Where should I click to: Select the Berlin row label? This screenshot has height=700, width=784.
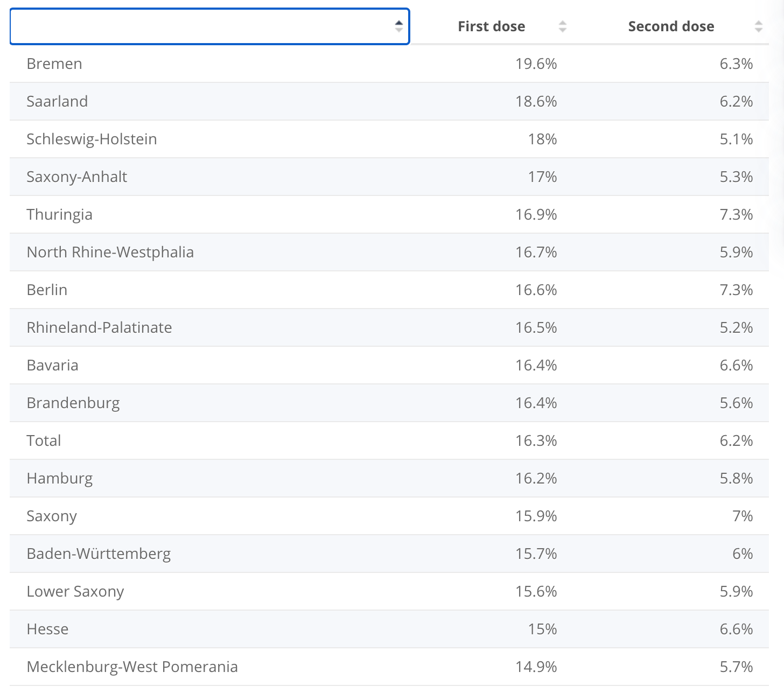point(47,290)
